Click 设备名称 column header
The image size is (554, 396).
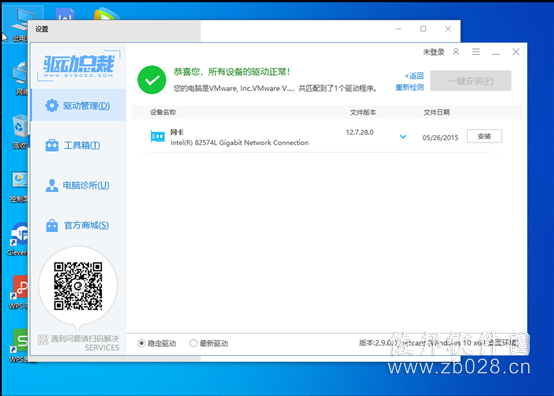(163, 112)
